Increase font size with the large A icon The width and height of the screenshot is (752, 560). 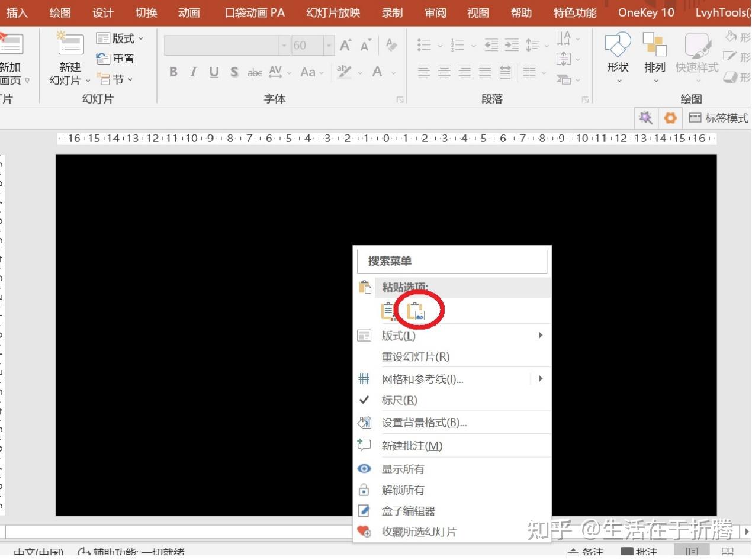[346, 45]
